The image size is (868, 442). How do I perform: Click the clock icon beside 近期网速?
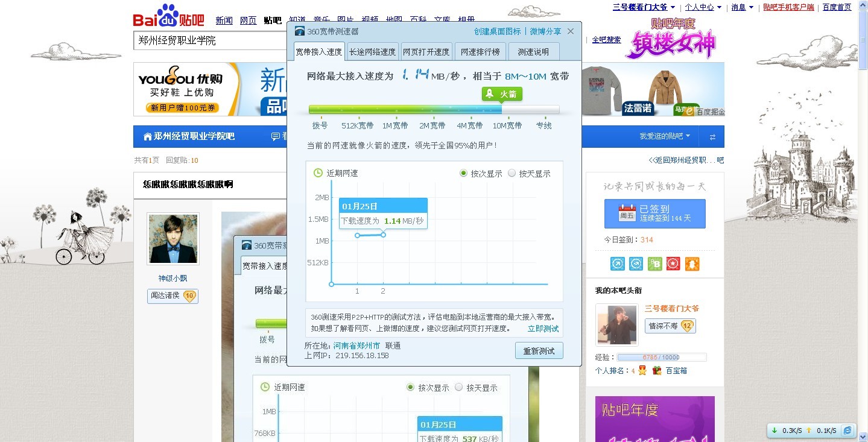click(x=318, y=173)
